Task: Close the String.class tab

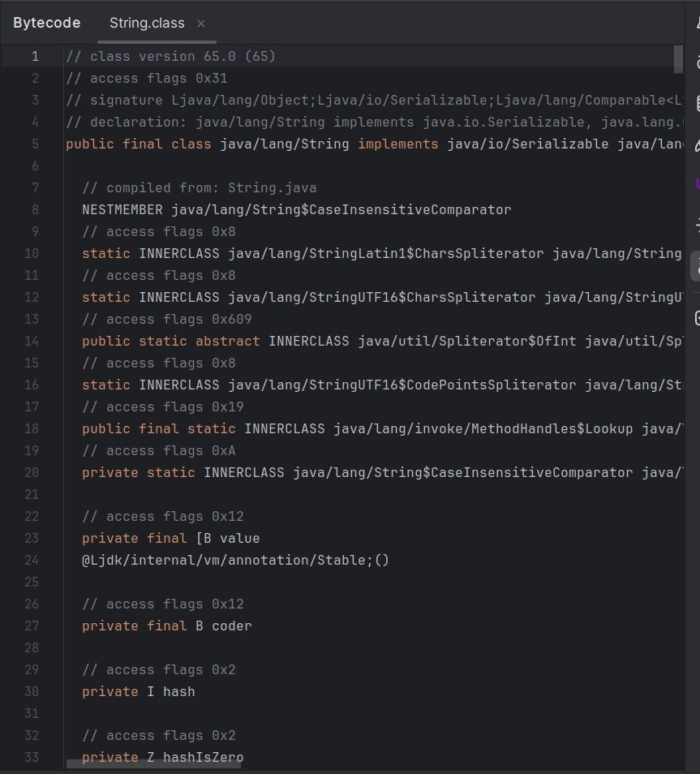Action: coord(200,24)
